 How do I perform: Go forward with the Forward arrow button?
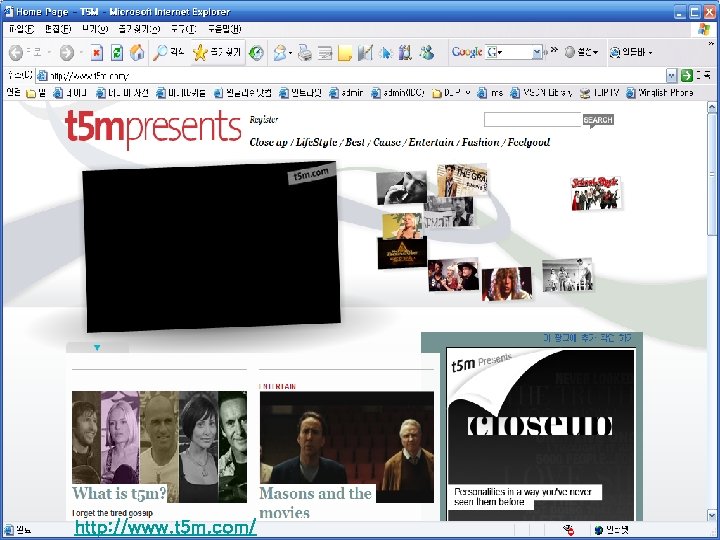(x=67, y=52)
